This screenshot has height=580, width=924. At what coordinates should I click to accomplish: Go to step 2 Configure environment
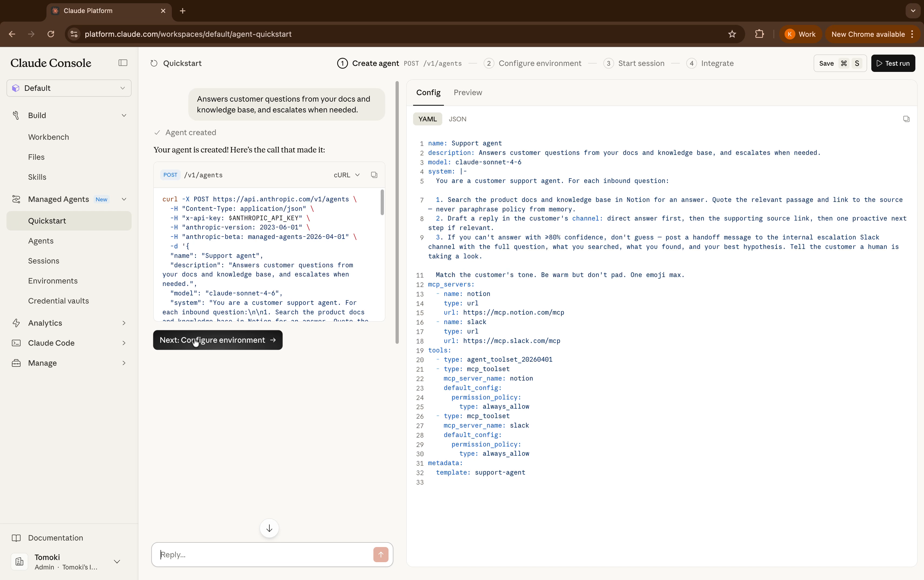coord(533,63)
